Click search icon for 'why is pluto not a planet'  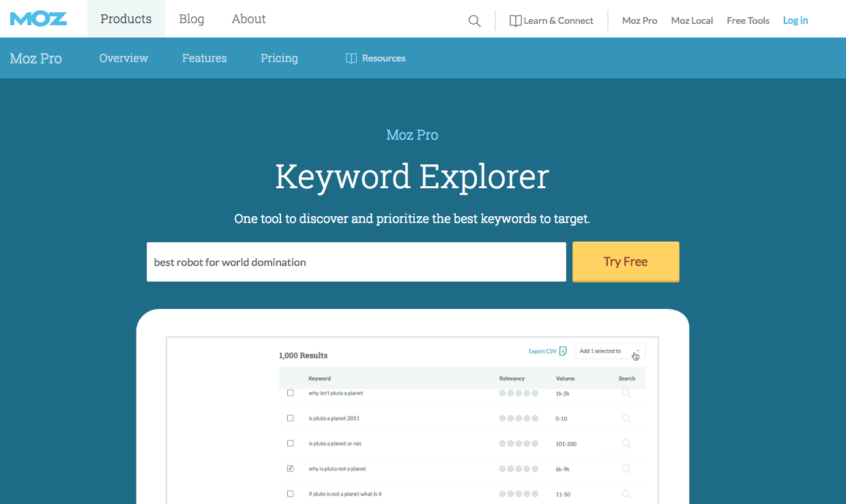pos(626,469)
